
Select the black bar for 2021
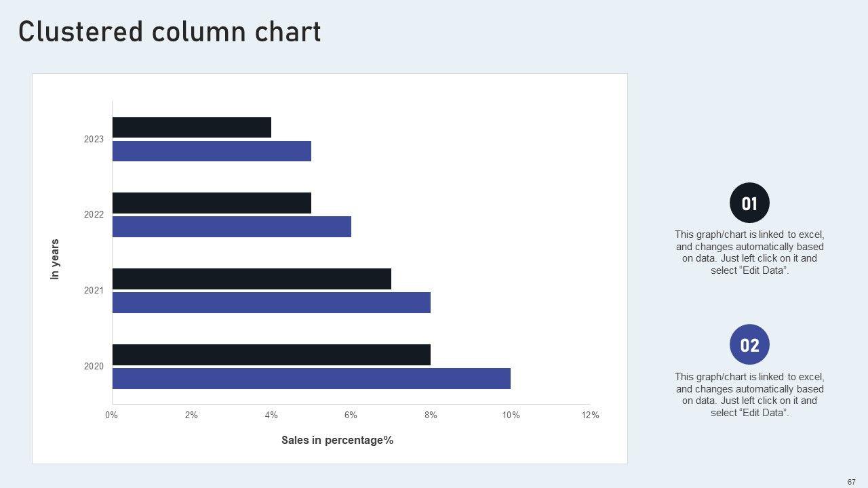(x=252, y=279)
